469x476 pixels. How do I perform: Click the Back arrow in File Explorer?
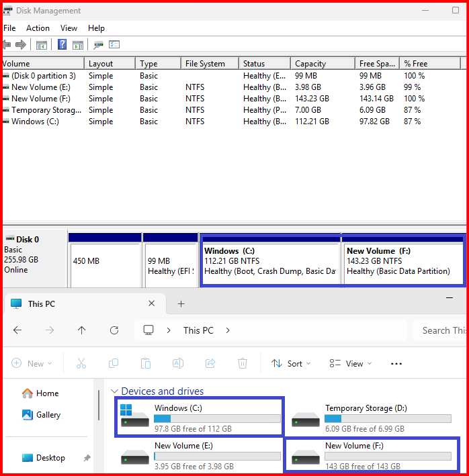18,330
